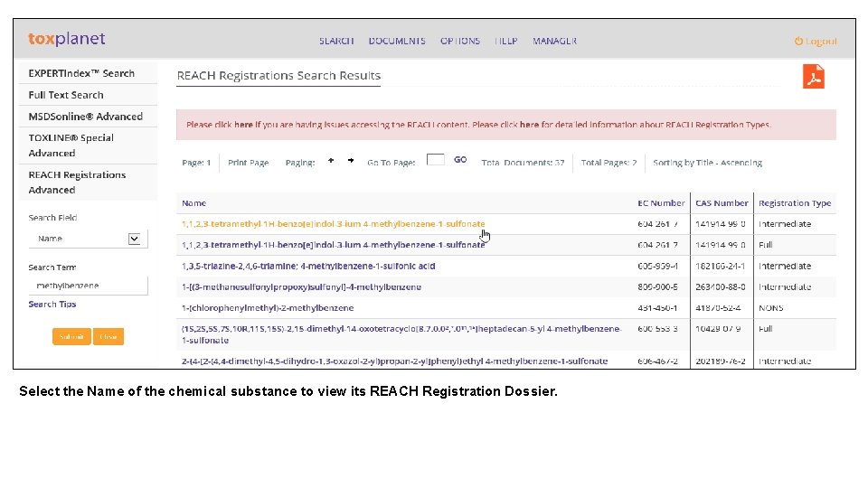Click CAS number 41870-52-4
Viewport: 868px width, 488px height.
(718, 308)
